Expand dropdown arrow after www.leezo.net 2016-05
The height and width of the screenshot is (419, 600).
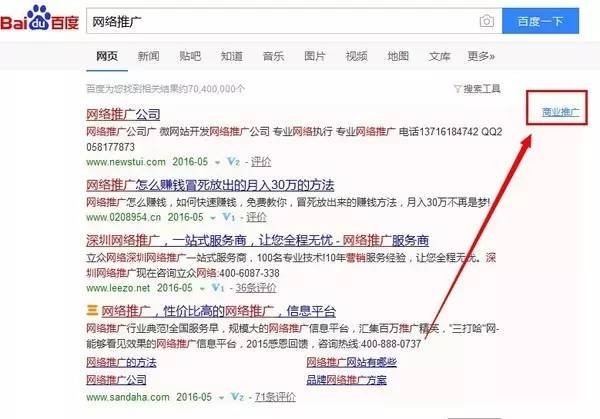(x=202, y=289)
